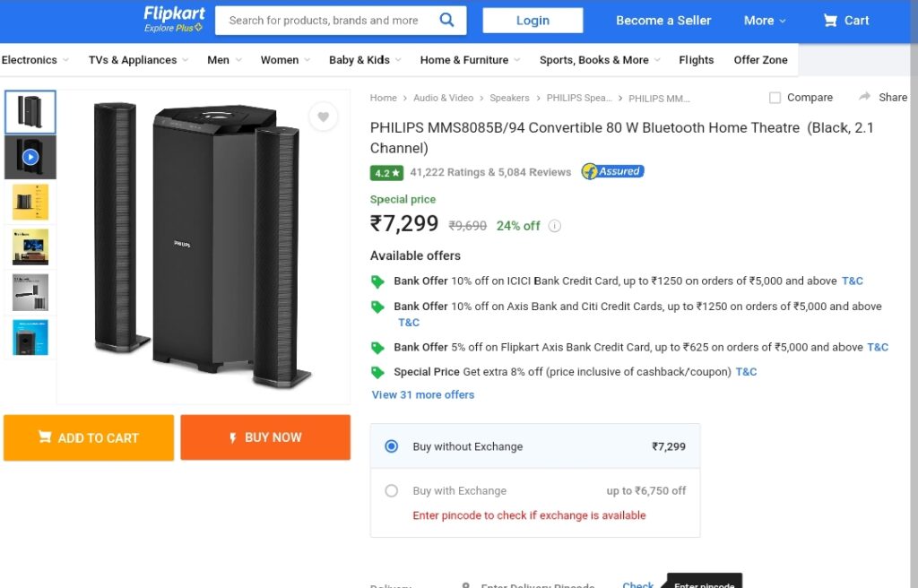Image resolution: width=918 pixels, height=588 pixels.
Task: Expand the Electronics category menu
Action: pyautogui.click(x=35, y=60)
